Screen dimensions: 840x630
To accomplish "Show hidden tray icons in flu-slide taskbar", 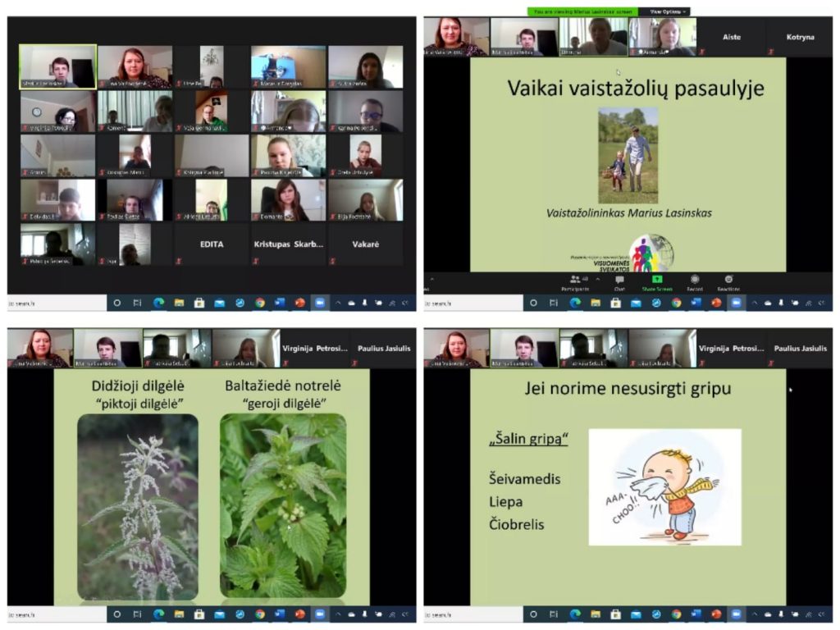I will (x=755, y=614).
